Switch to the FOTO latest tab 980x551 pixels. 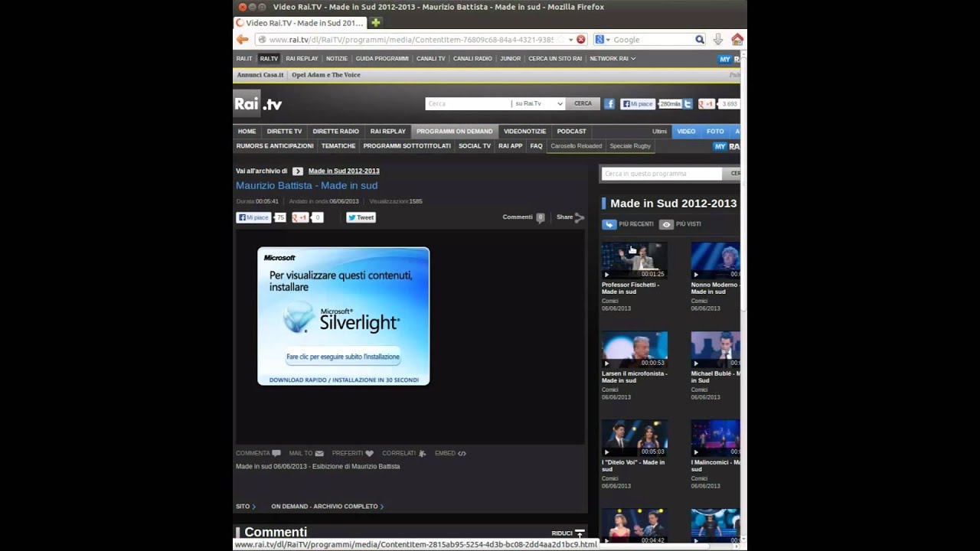(x=715, y=132)
